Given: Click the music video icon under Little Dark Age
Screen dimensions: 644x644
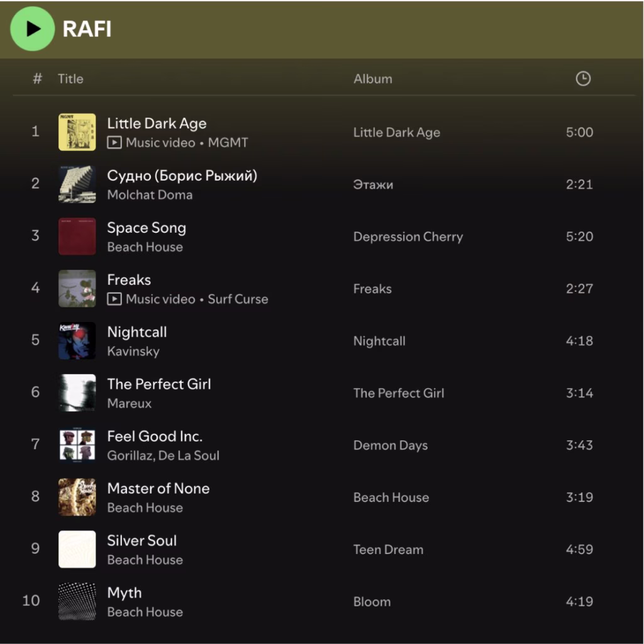Looking at the screenshot, I should (x=114, y=143).
